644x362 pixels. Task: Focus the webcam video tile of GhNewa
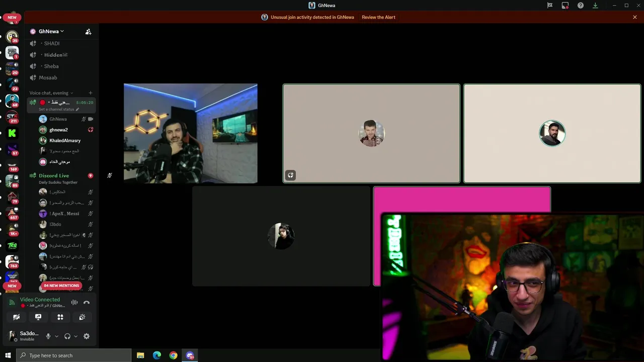pos(191,133)
